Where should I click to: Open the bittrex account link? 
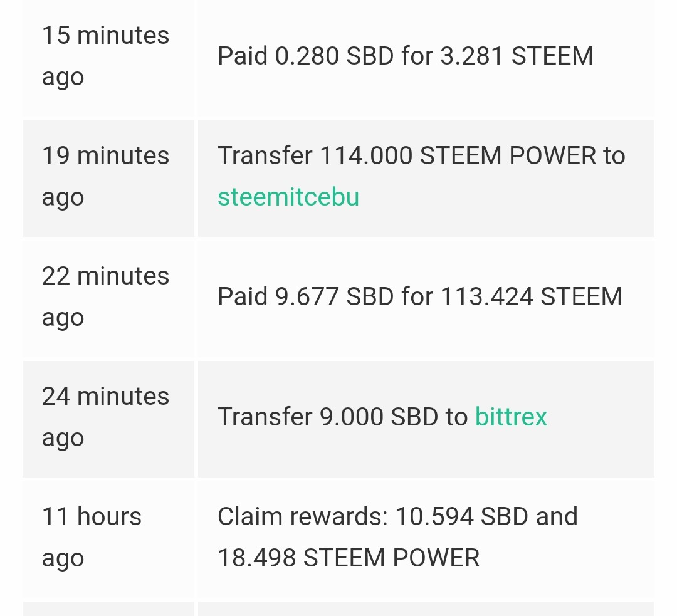tap(511, 417)
